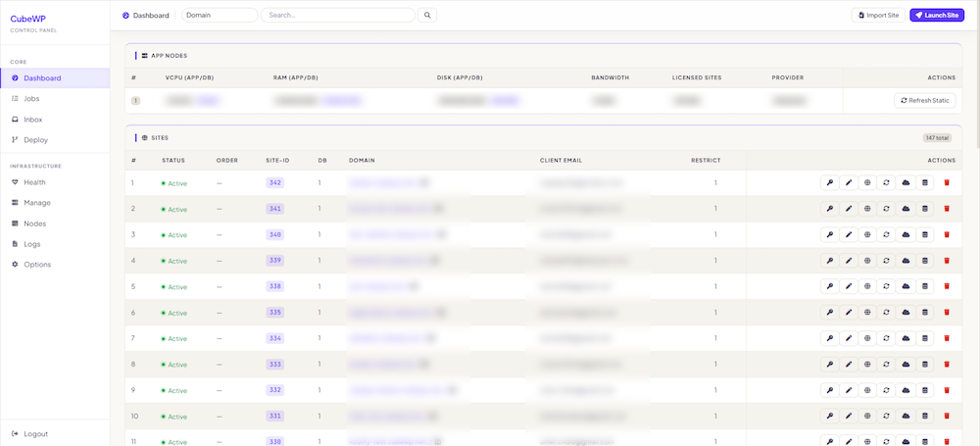Click the Import Site button
Image resolution: width=980 pixels, height=446 pixels.
point(878,15)
